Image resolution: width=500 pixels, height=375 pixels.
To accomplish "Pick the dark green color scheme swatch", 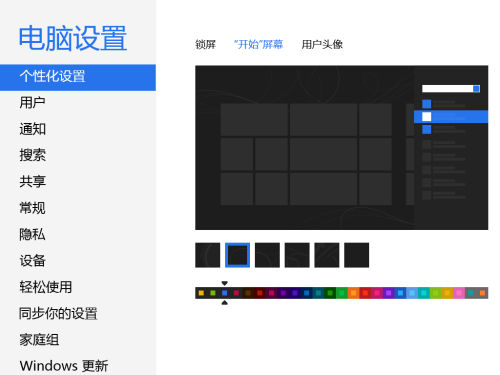I will [330, 293].
